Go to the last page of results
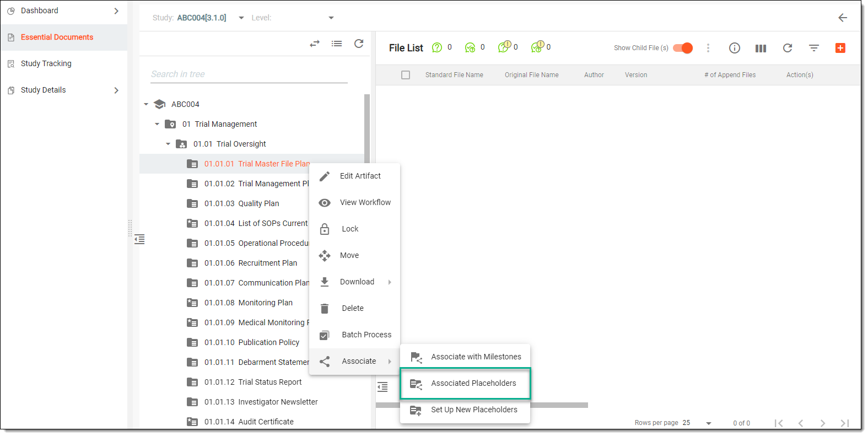The height and width of the screenshot is (436, 868). [844, 423]
